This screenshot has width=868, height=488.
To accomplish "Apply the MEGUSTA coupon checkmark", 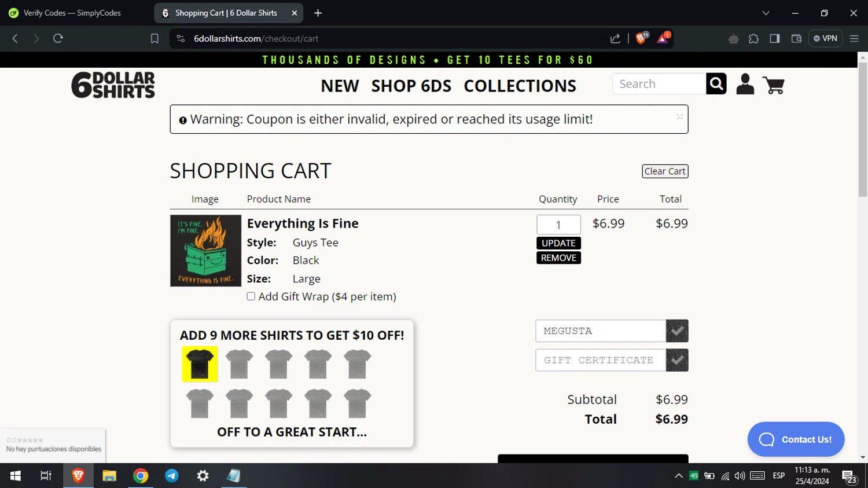I will [x=677, y=331].
